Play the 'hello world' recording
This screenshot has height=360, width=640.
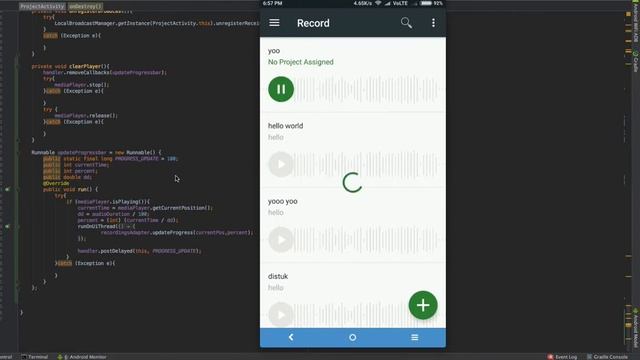click(281, 164)
